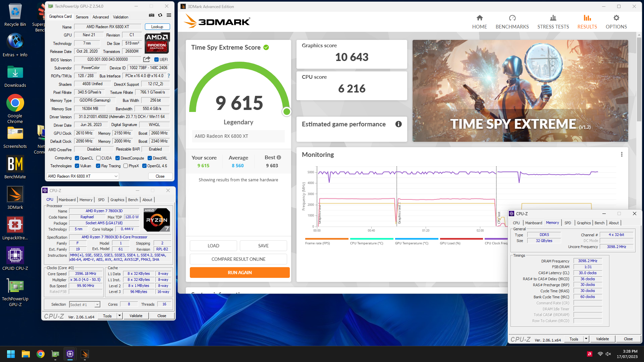Screen dimensions: 644x362
Task: Click the BIOS version share/export icon
Action: (147, 59)
